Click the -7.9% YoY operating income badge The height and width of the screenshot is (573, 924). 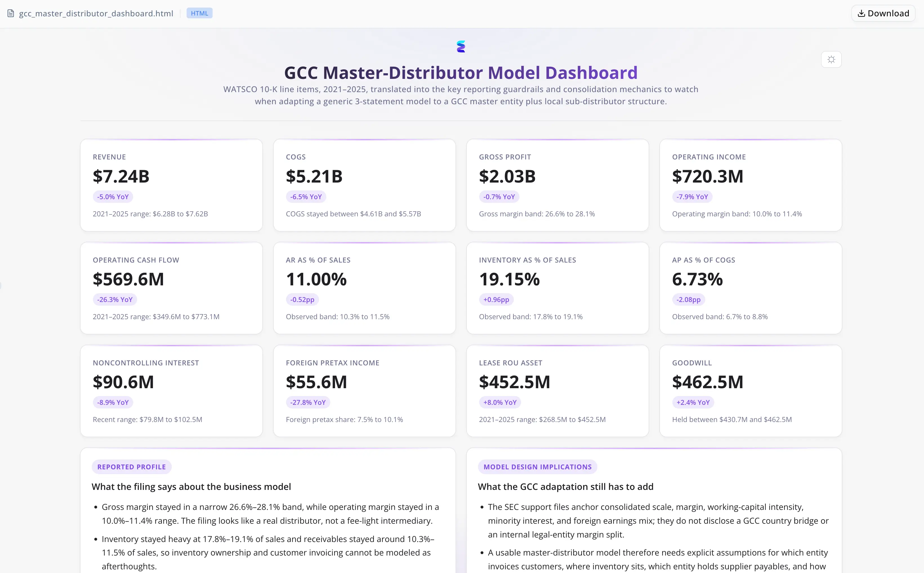[692, 197]
